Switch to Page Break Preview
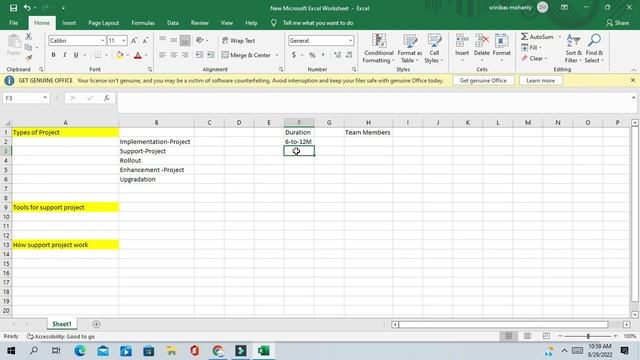This screenshot has height=360, width=640. 546,336
